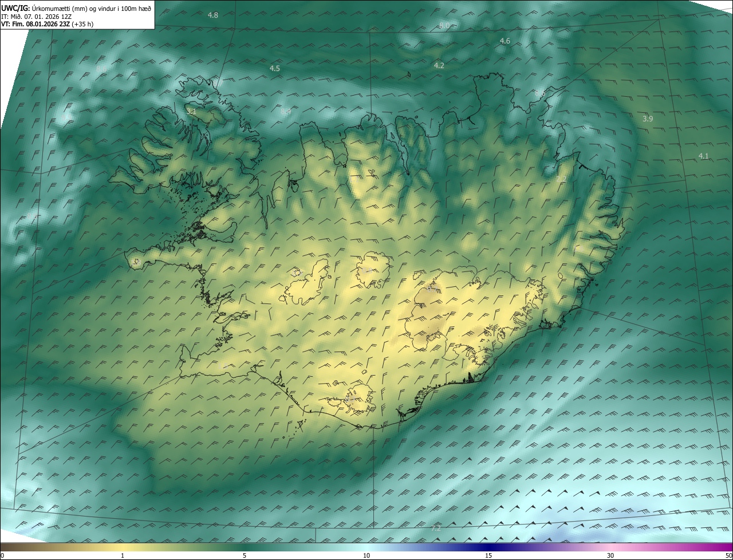
Task: Click the 3.1 value label in the Westfjords
Action: (x=191, y=112)
